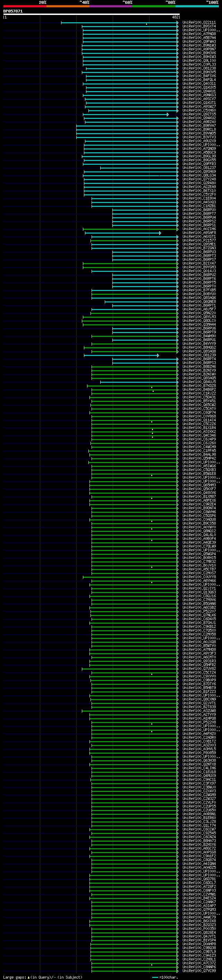
Task: Select hit UniRef100_C5Y2F0
Action: tap(199, 194)
